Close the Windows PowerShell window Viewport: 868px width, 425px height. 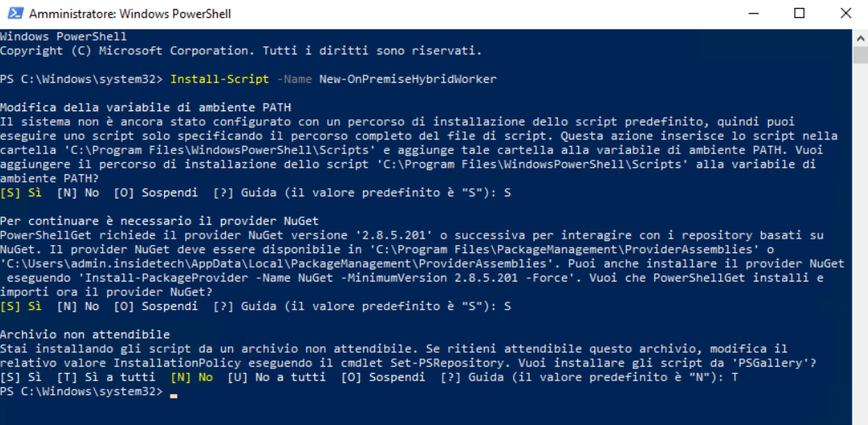(845, 14)
